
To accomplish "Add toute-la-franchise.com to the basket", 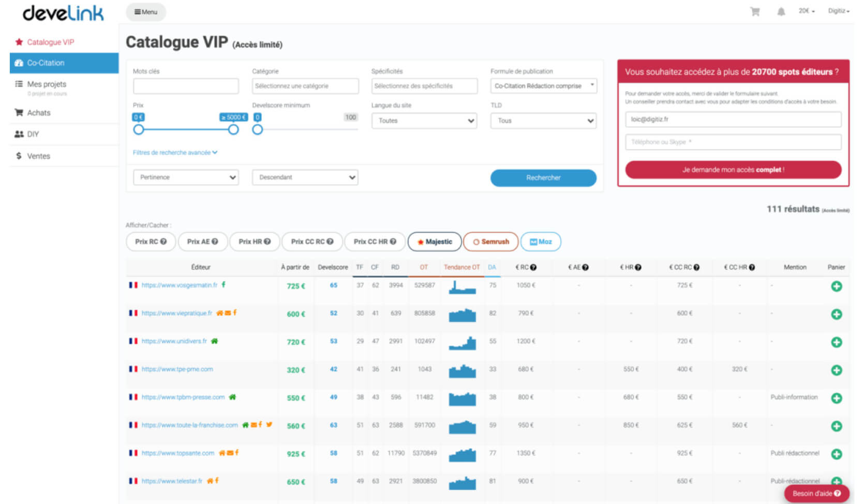I will [836, 425].
